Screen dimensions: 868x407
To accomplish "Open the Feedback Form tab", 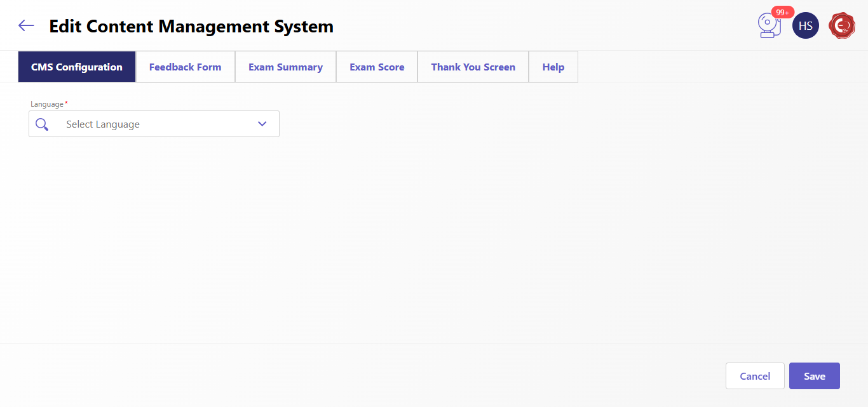I will point(185,67).
